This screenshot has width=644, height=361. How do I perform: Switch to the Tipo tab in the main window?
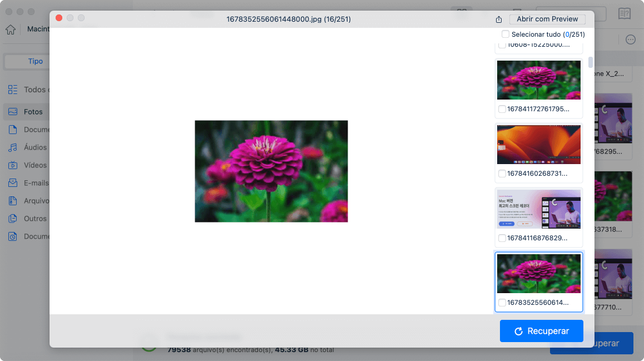tap(36, 61)
